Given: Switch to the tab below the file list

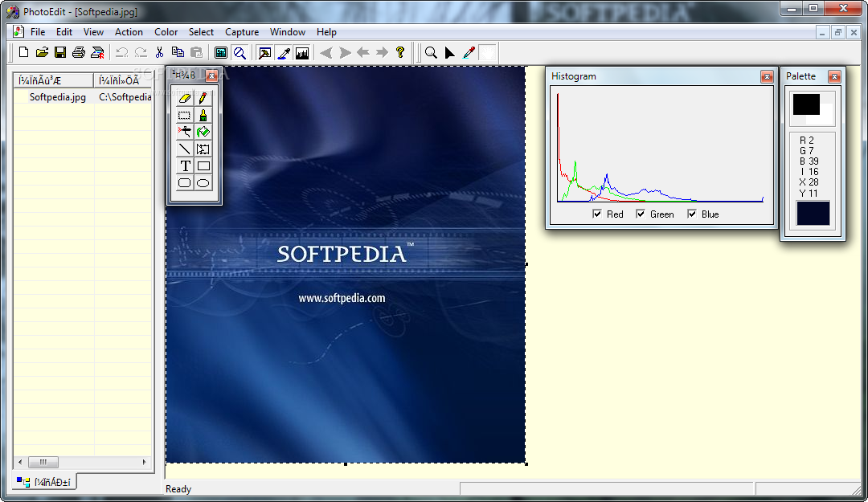Looking at the screenshot, I should click(44, 482).
